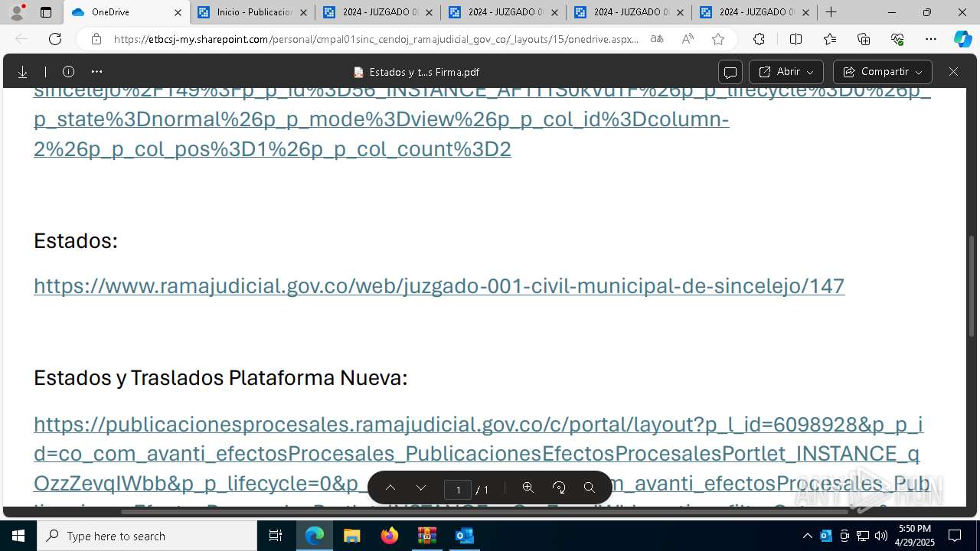
Task: Open the publicacionesprocesales Plataforma Nueva link
Action: [479, 454]
